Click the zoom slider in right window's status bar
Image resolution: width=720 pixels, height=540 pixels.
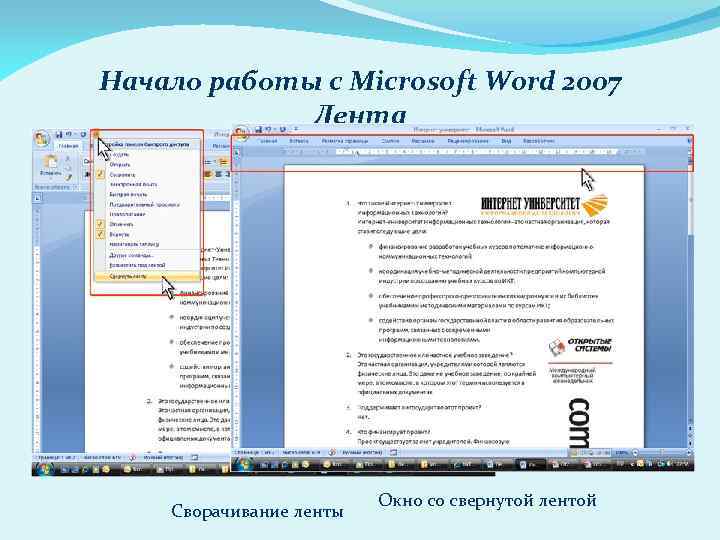tap(661, 452)
